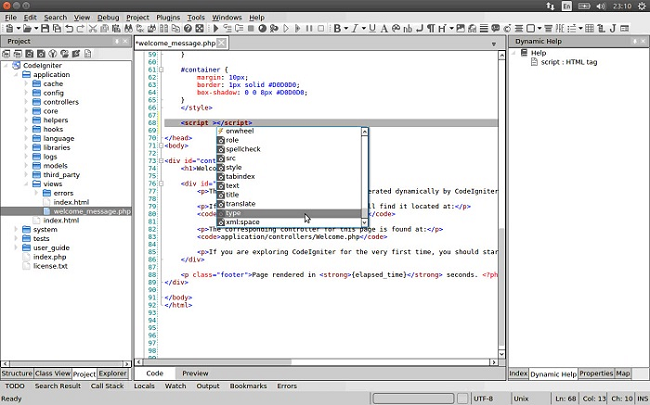650x405 pixels.
Task: Click the Save file toolbar icon
Action: click(x=45, y=29)
